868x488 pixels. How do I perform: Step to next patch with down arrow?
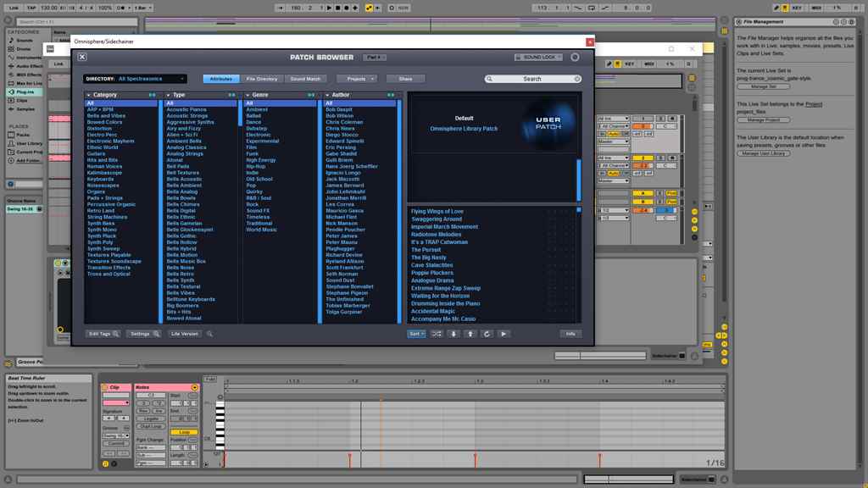(453, 334)
